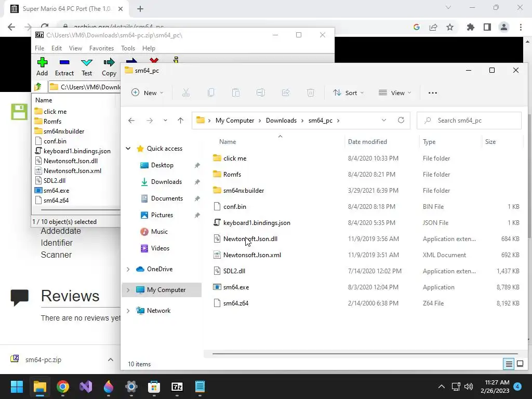
Task: Click the Rename icon in Explorer toolbar
Action: (x=261, y=92)
